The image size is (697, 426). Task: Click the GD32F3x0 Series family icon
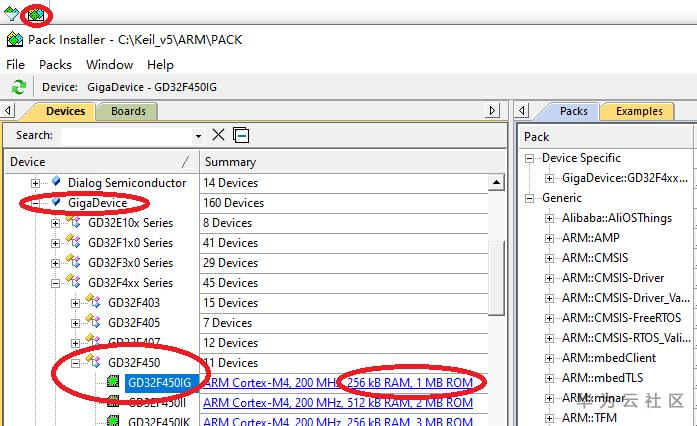tap(73, 261)
